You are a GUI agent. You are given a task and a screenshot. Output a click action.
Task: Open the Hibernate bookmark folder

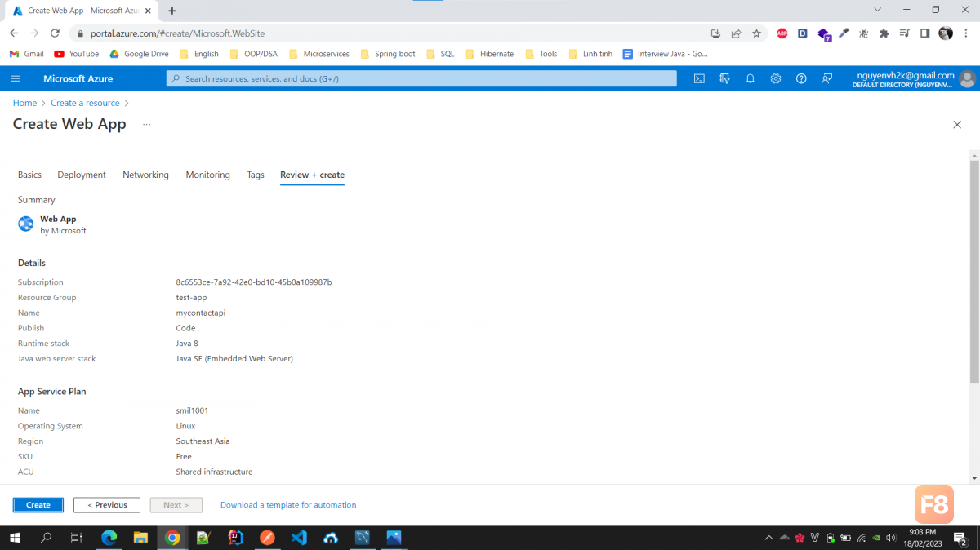[x=489, y=54]
